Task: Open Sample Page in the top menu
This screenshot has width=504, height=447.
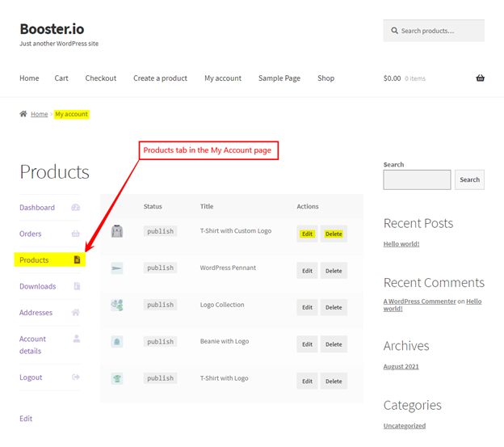Action: 279,78
